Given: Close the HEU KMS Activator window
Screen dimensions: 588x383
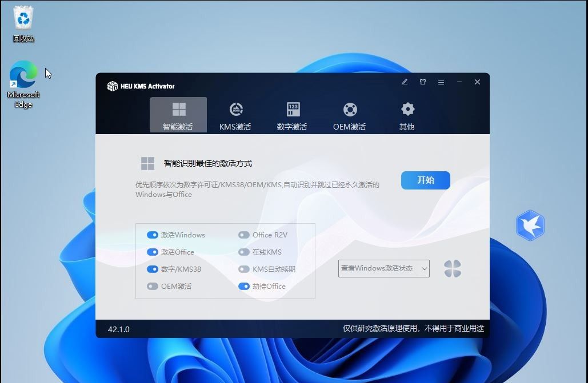Looking at the screenshot, I should pos(477,82).
